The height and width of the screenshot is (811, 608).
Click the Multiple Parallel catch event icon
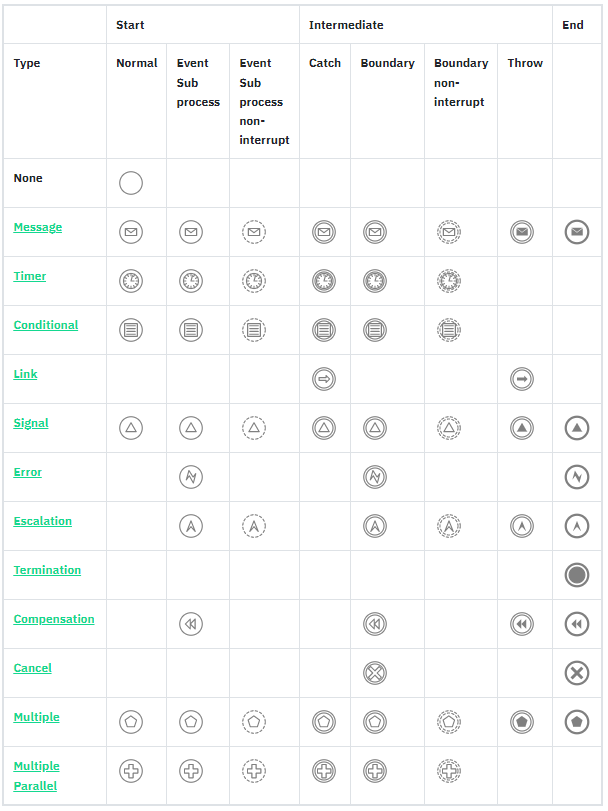[x=323, y=771]
